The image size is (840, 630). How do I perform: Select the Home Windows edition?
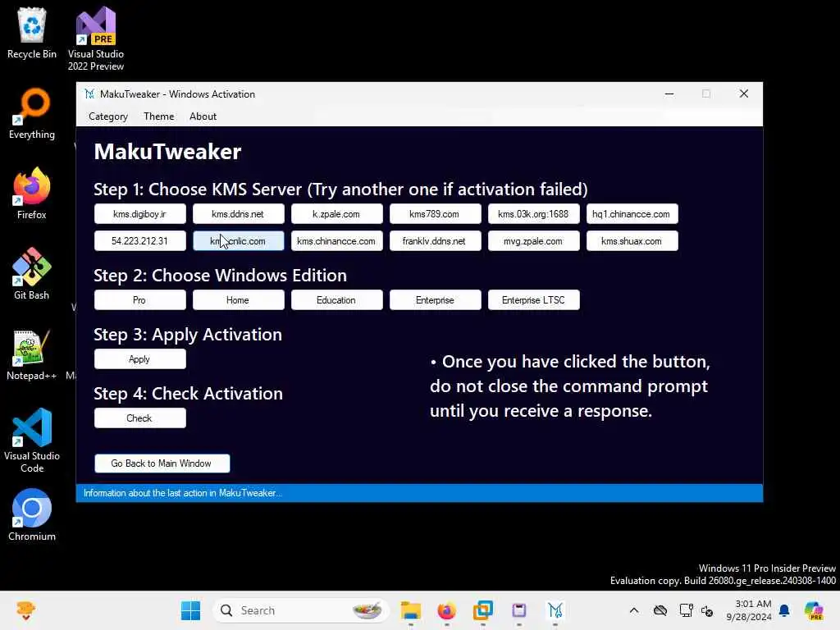[x=238, y=300]
